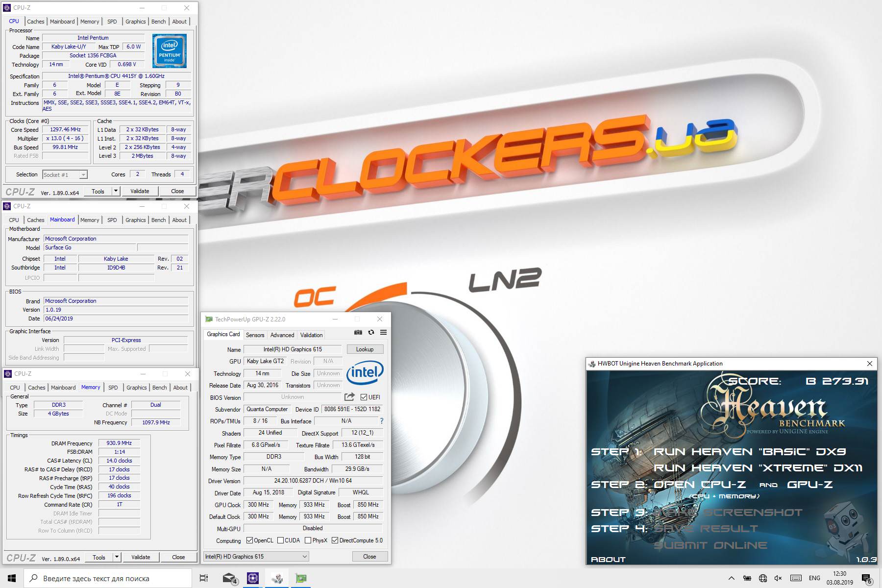This screenshot has width=882, height=588.
Task: Switch to the Validation tab in GPU-Z
Action: point(311,335)
